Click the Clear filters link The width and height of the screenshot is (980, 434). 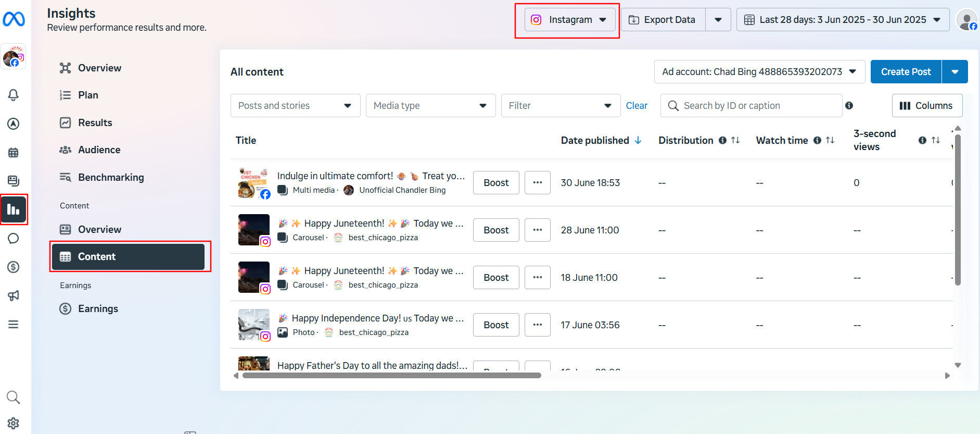[637, 106]
